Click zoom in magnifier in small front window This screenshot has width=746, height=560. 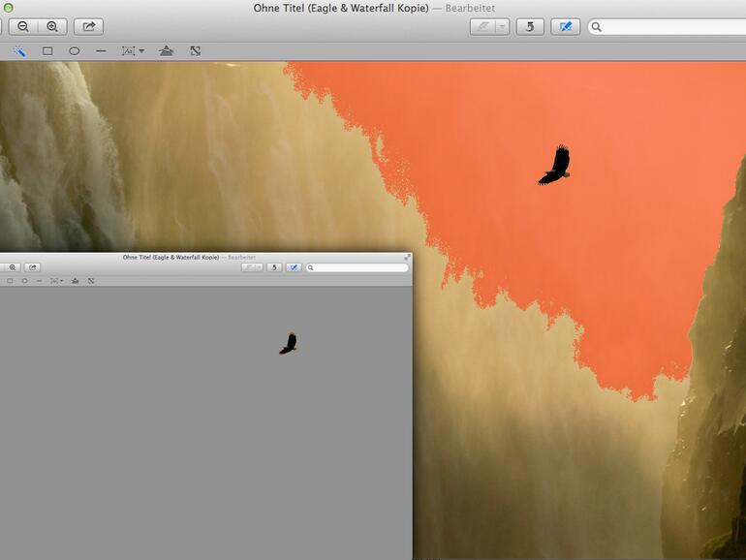pyautogui.click(x=13, y=267)
